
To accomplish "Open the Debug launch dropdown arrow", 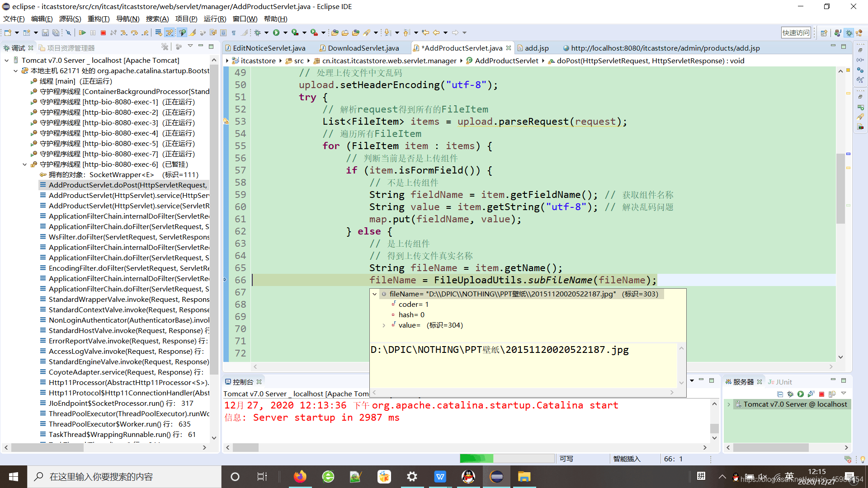I will [x=266, y=33].
